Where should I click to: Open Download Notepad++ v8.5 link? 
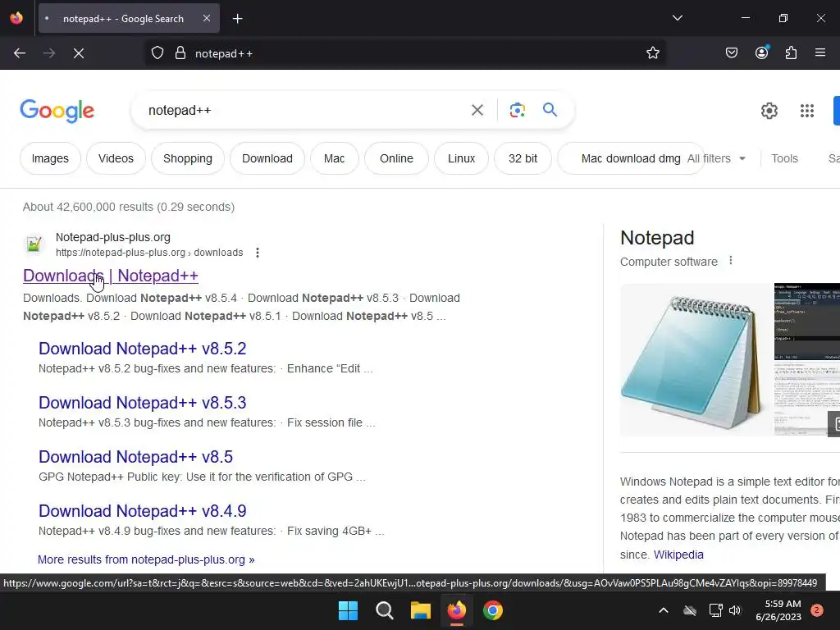tap(135, 457)
